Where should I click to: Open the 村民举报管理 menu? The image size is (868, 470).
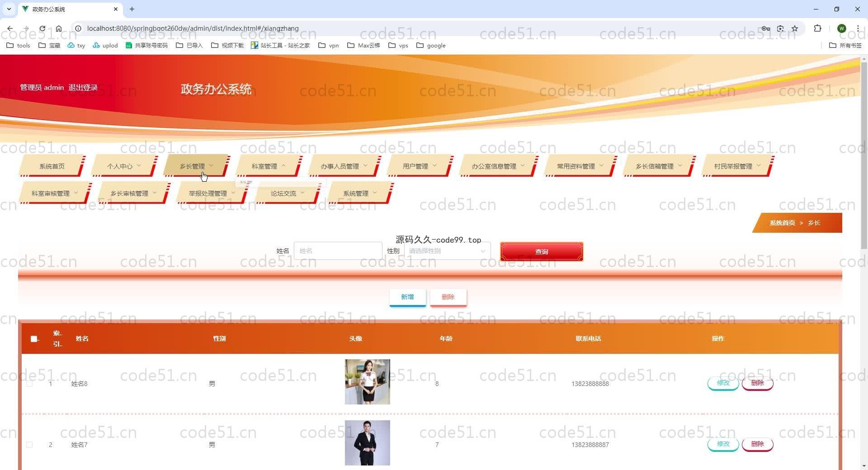737,166
